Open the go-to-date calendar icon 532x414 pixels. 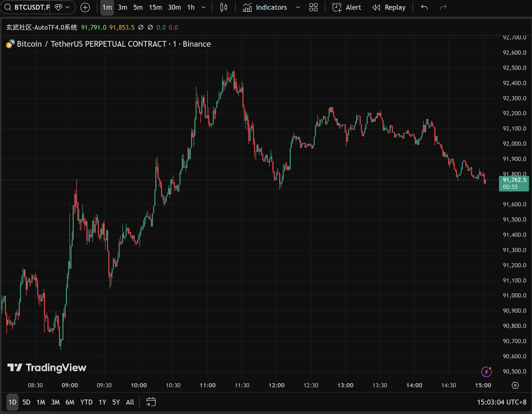point(151,402)
